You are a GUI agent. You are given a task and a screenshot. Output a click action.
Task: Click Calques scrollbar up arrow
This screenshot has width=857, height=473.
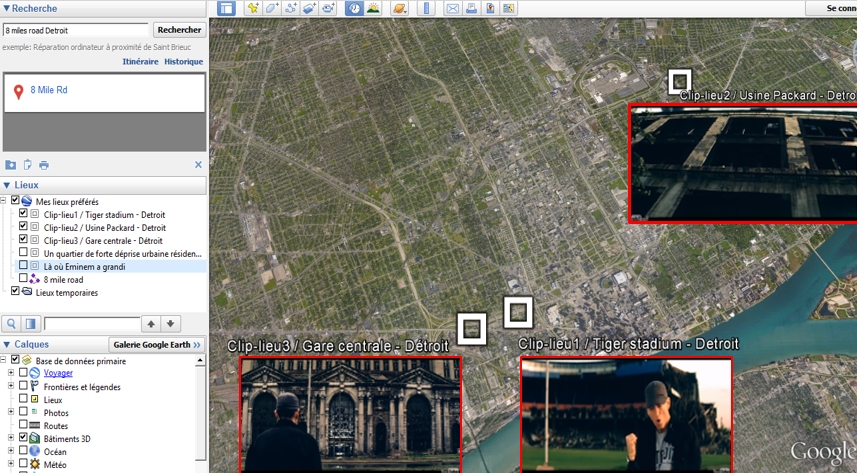tap(200, 360)
